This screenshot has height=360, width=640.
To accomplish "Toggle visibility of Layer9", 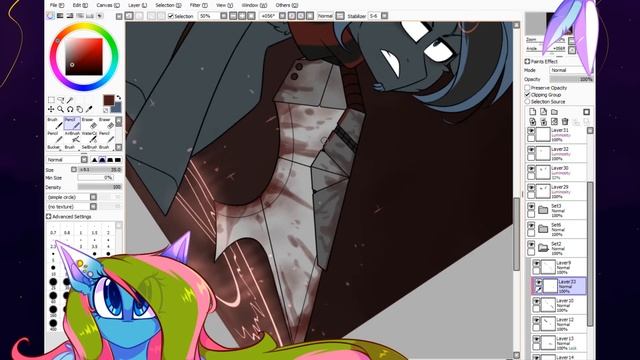I will click(x=536, y=264).
